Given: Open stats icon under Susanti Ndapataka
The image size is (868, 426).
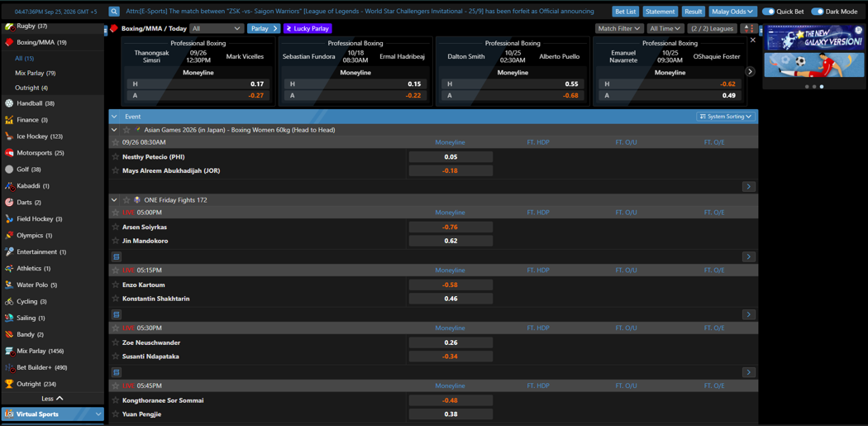Looking at the screenshot, I should 117,372.
